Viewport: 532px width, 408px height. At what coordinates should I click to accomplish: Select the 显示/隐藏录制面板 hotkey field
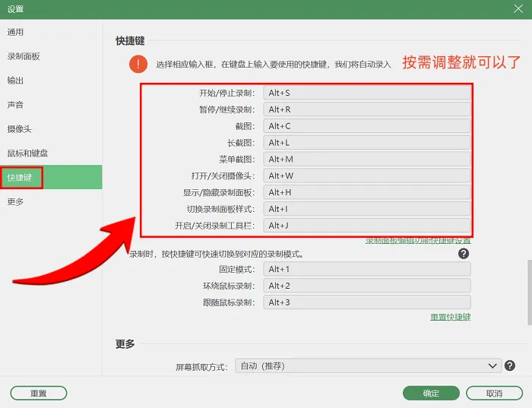tap(367, 192)
